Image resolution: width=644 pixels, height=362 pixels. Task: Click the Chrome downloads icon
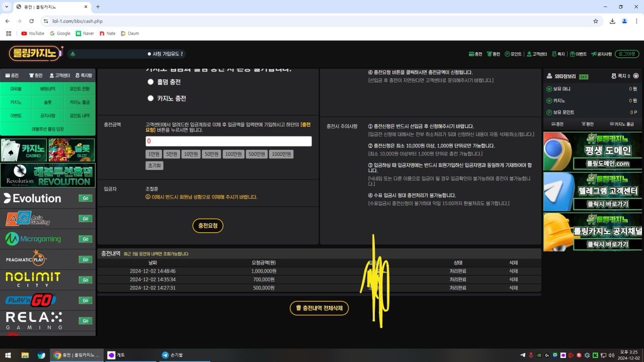612,21
